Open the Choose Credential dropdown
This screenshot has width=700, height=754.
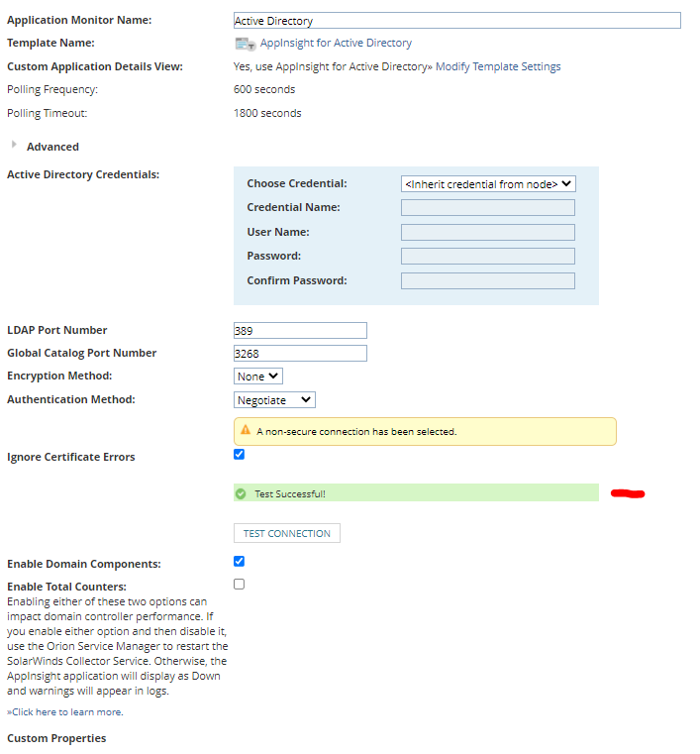click(488, 184)
